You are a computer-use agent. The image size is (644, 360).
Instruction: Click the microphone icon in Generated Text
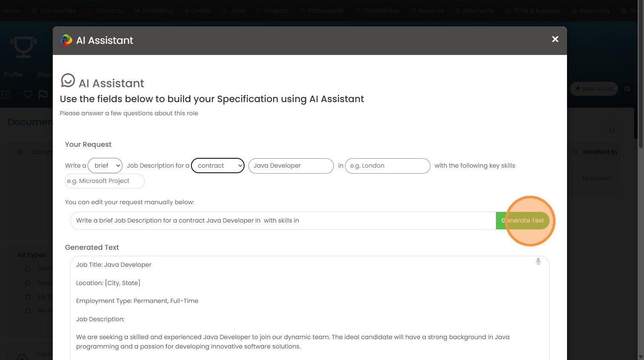[x=538, y=261]
